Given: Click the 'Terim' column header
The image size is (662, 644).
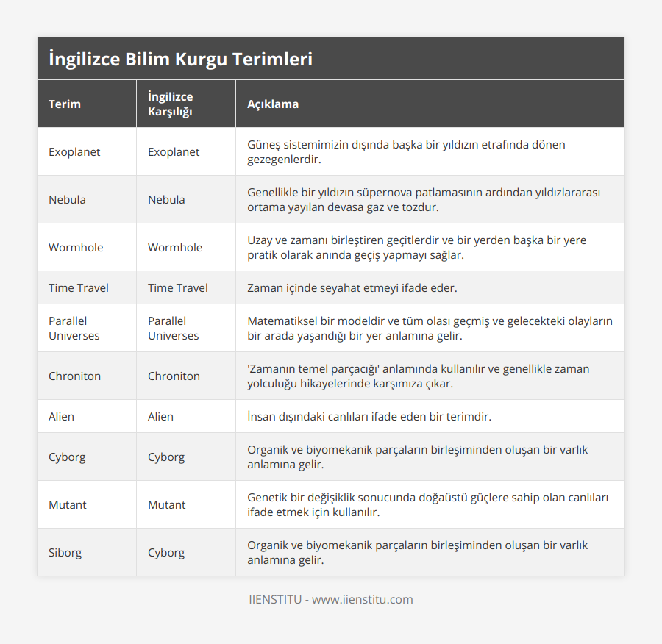Looking at the screenshot, I should click(65, 104).
